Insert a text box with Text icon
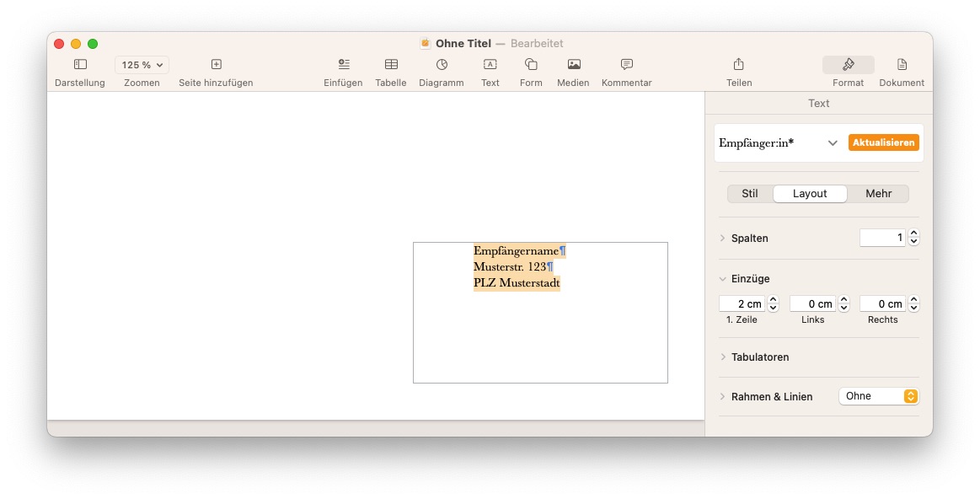980x499 pixels. [490, 65]
